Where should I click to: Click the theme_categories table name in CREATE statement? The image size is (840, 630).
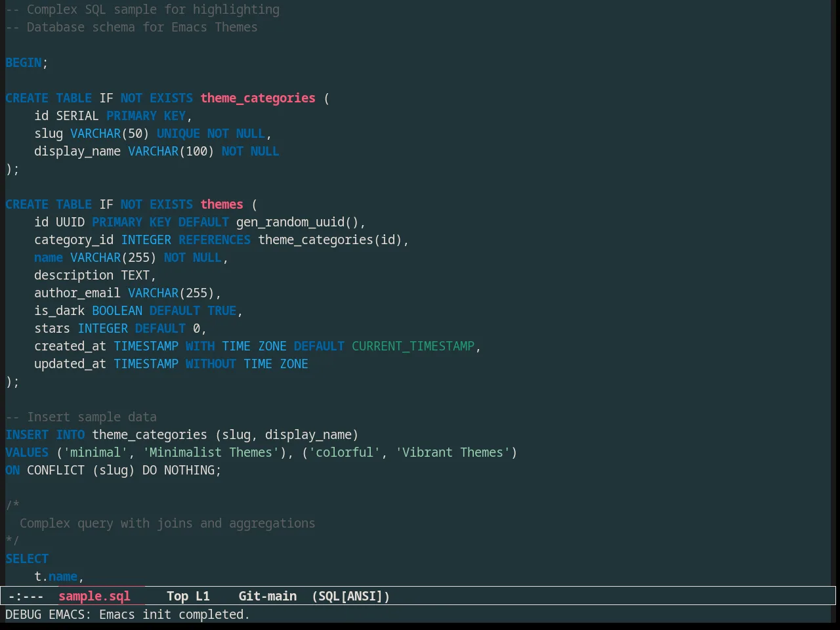(x=258, y=98)
